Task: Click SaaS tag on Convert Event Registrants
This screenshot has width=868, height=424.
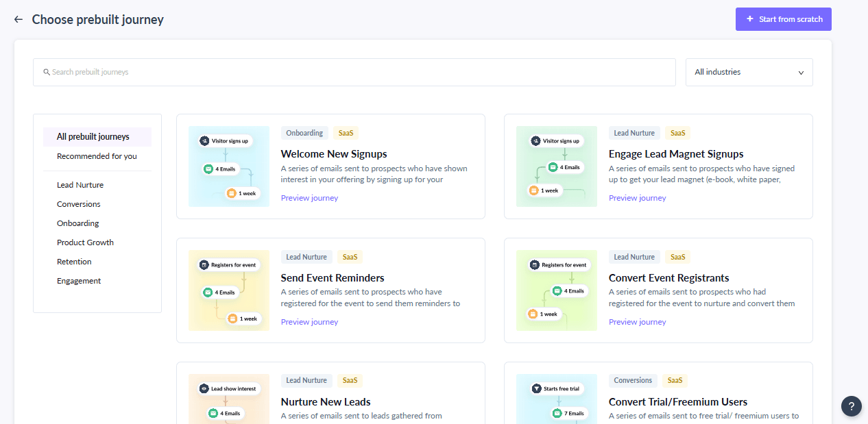Action: click(x=677, y=257)
